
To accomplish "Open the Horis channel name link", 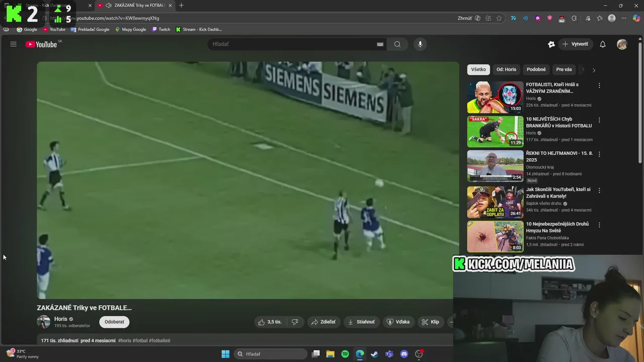I will pos(60,319).
